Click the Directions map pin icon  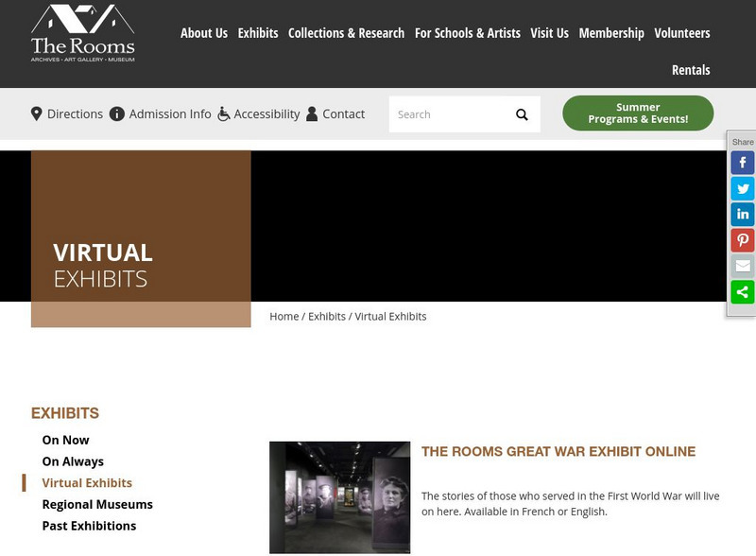(x=35, y=113)
